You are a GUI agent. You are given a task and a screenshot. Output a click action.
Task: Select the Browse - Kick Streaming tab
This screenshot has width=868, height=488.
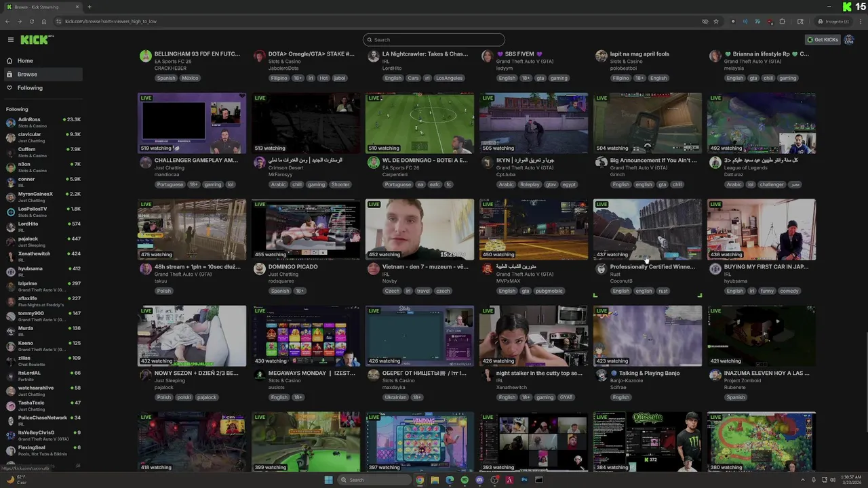(42, 7)
